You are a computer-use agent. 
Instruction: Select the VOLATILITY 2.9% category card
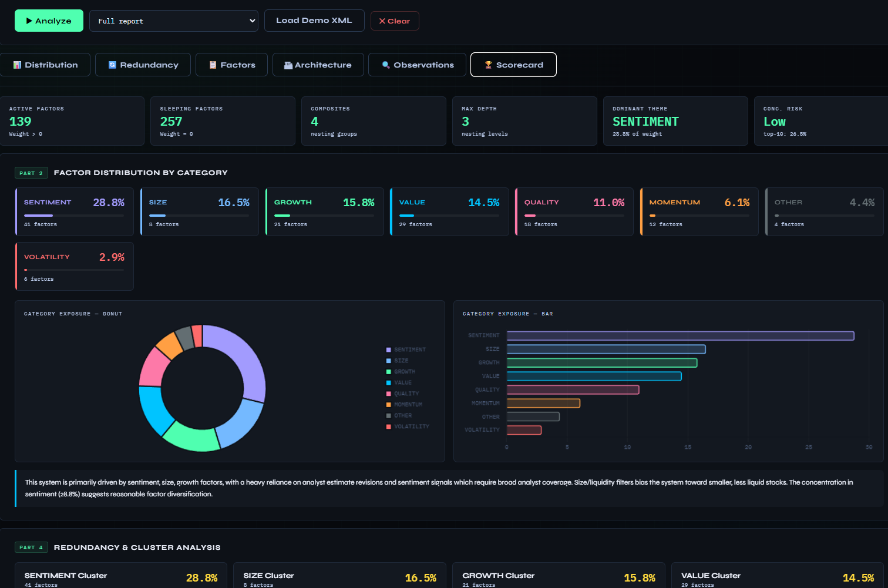pyautogui.click(x=75, y=267)
